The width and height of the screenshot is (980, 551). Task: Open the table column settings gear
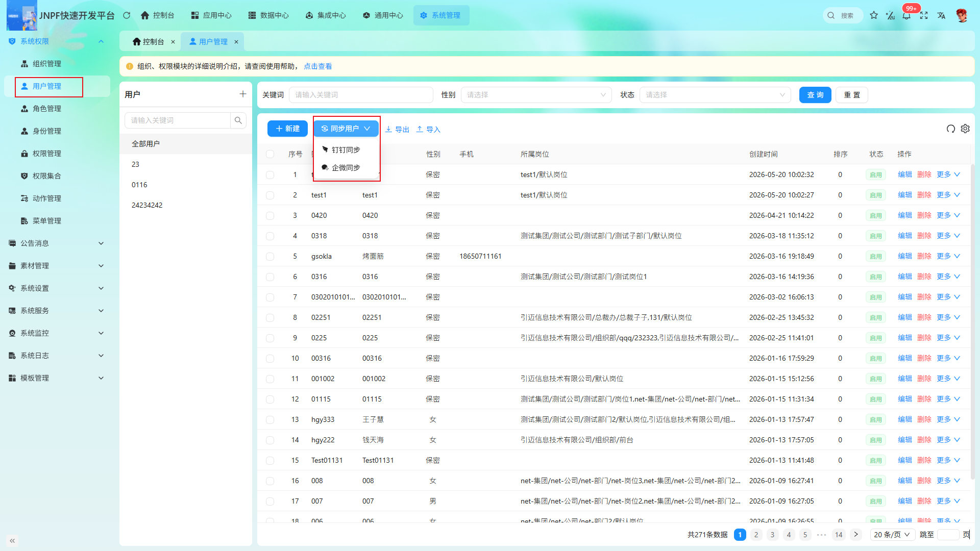[965, 129]
